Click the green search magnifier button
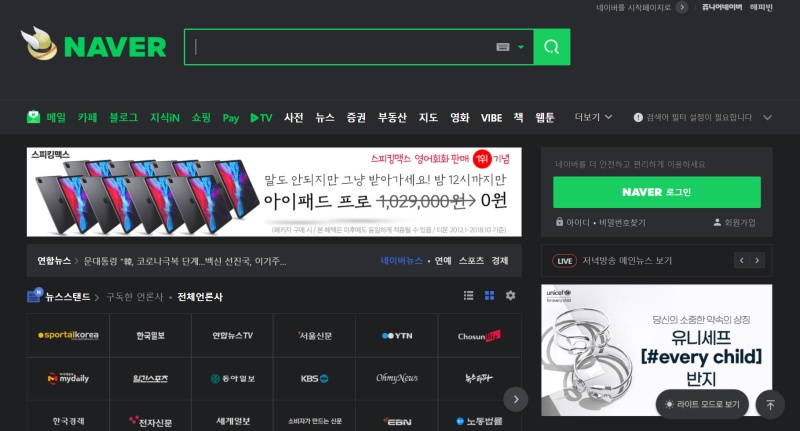Screen dimensions: 800x431 [x=552, y=47]
